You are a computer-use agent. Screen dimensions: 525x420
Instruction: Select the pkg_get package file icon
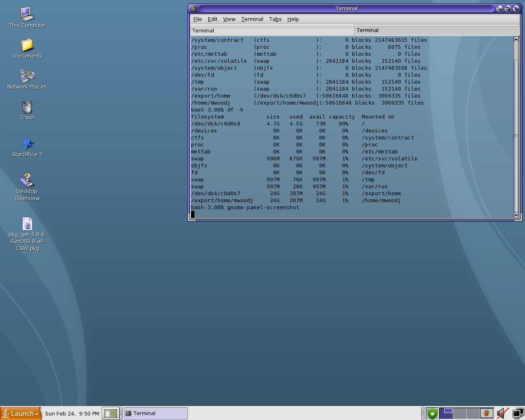click(x=27, y=224)
